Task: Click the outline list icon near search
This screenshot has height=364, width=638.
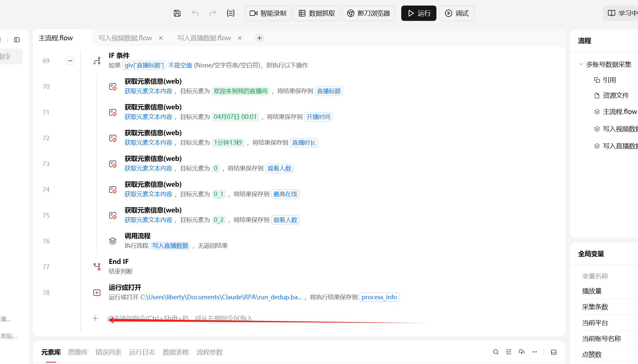Action: point(508,352)
